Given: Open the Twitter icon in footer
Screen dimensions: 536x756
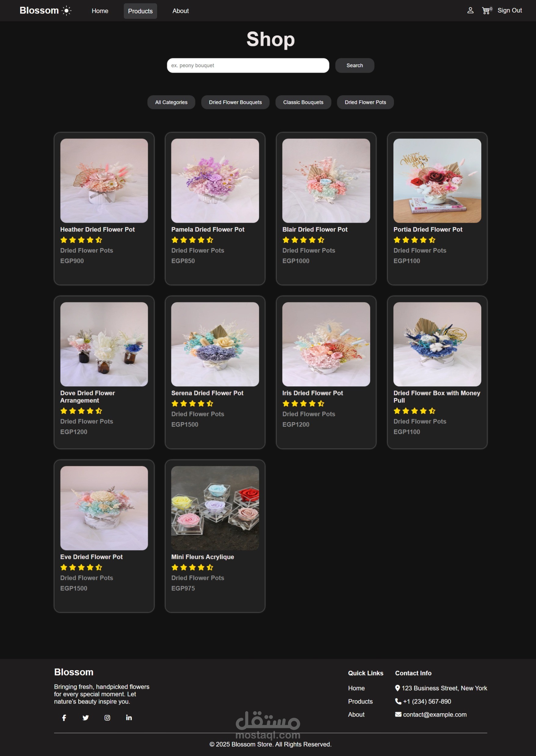Looking at the screenshot, I should pos(86,718).
